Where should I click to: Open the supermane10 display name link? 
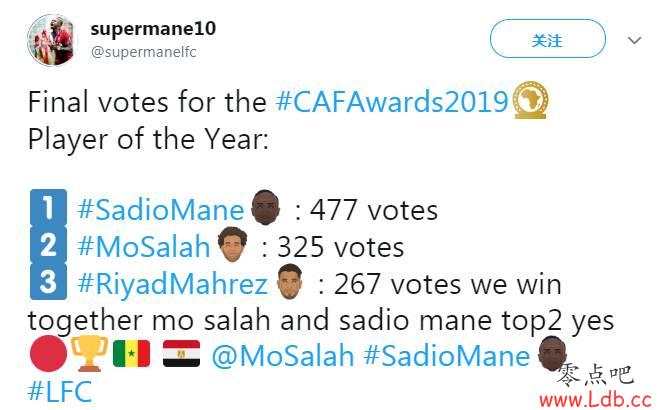(x=152, y=28)
